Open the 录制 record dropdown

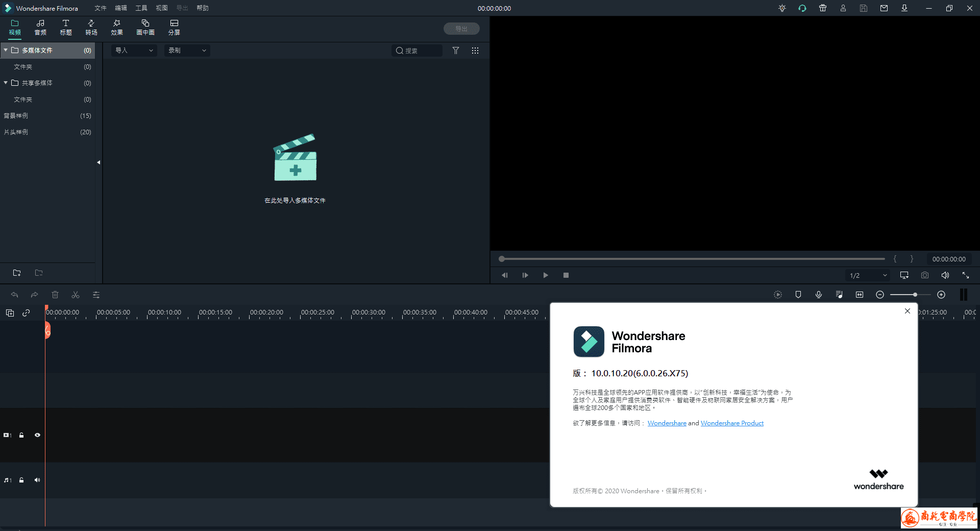[187, 51]
